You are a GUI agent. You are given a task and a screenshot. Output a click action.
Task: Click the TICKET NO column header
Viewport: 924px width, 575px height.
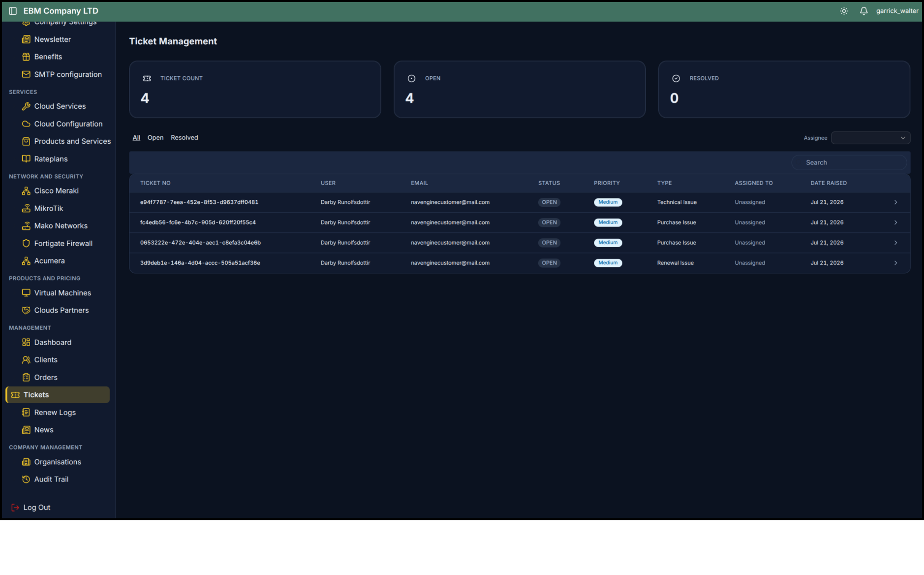[x=155, y=183]
